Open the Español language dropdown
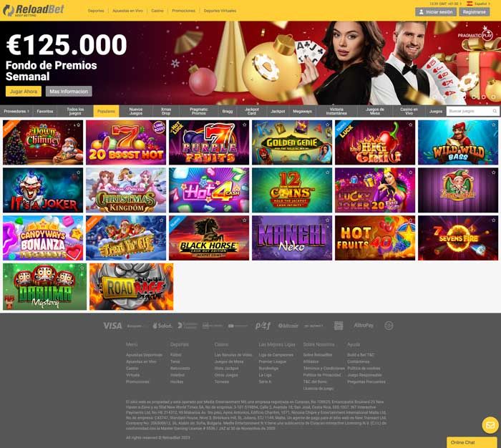The width and height of the screenshot is (501, 448). [482, 4]
